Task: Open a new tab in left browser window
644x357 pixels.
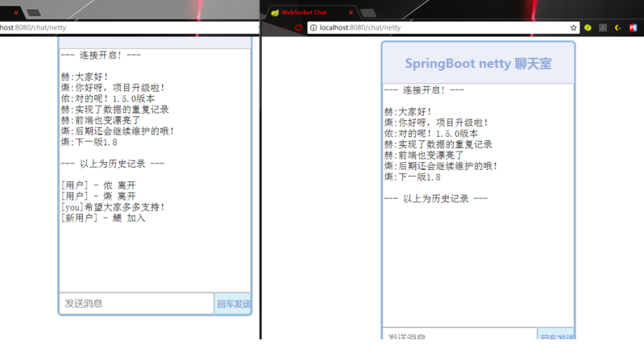Action: (33, 13)
